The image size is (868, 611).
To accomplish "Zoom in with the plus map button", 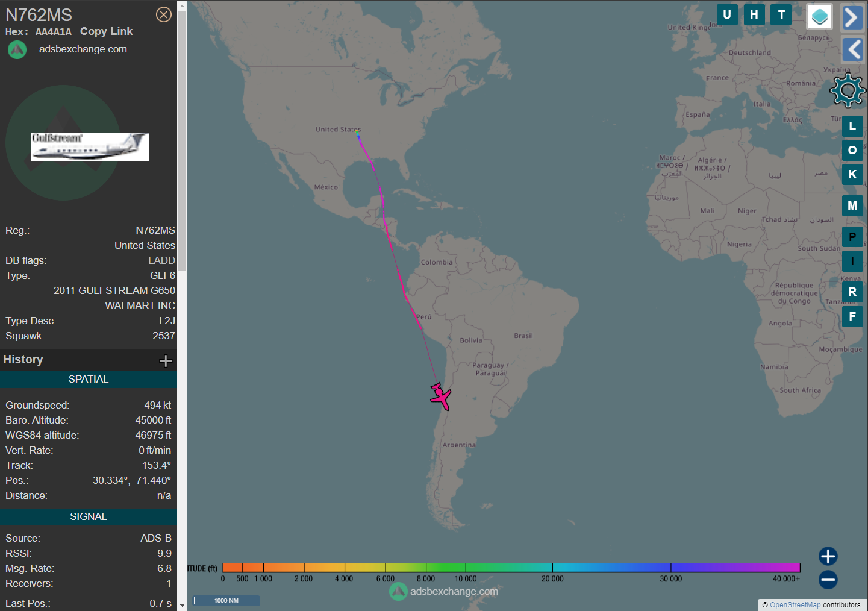I will tap(828, 556).
